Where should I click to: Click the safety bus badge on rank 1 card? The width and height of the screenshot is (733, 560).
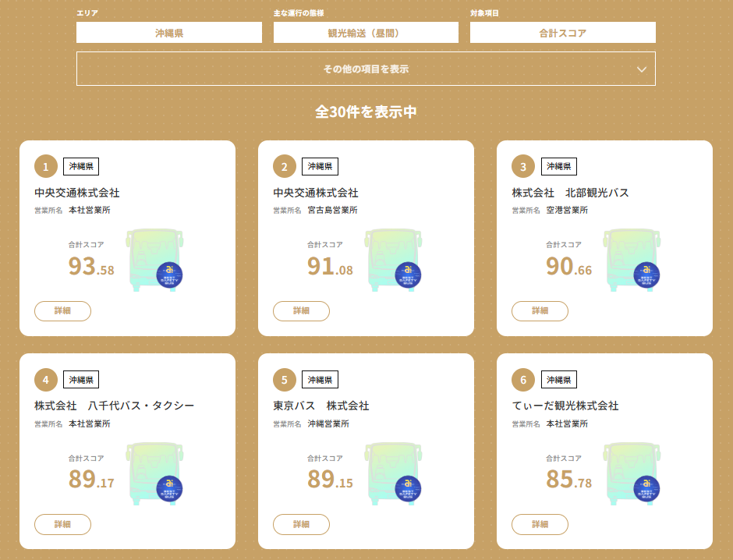169,275
